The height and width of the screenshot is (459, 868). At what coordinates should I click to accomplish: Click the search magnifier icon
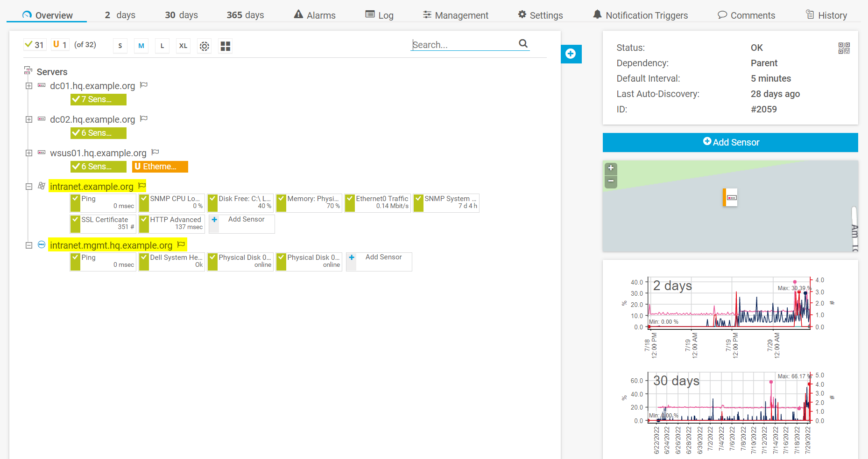point(523,43)
